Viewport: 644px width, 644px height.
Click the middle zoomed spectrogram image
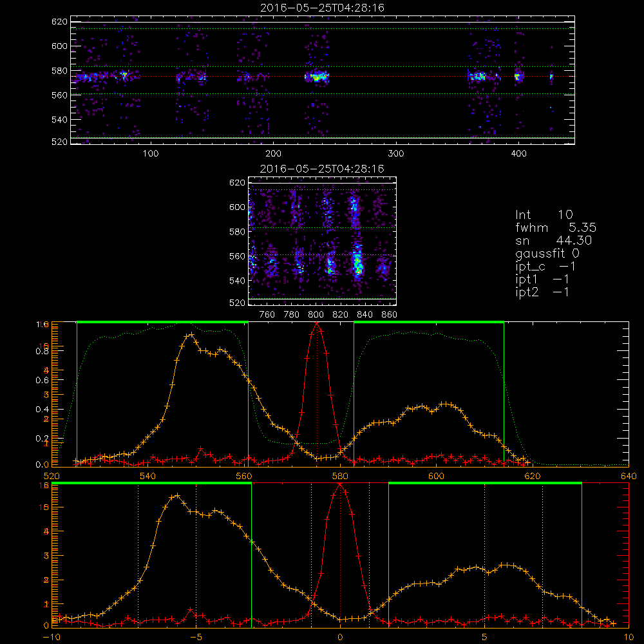pyautogui.click(x=323, y=241)
